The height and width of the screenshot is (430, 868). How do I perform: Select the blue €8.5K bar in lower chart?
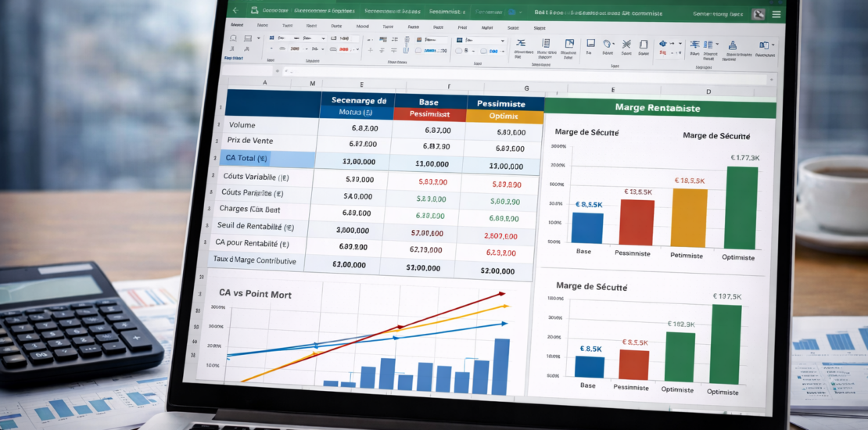[x=590, y=367]
